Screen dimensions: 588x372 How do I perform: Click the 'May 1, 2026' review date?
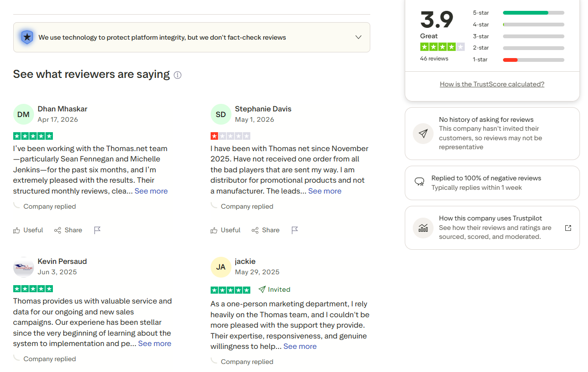(255, 120)
